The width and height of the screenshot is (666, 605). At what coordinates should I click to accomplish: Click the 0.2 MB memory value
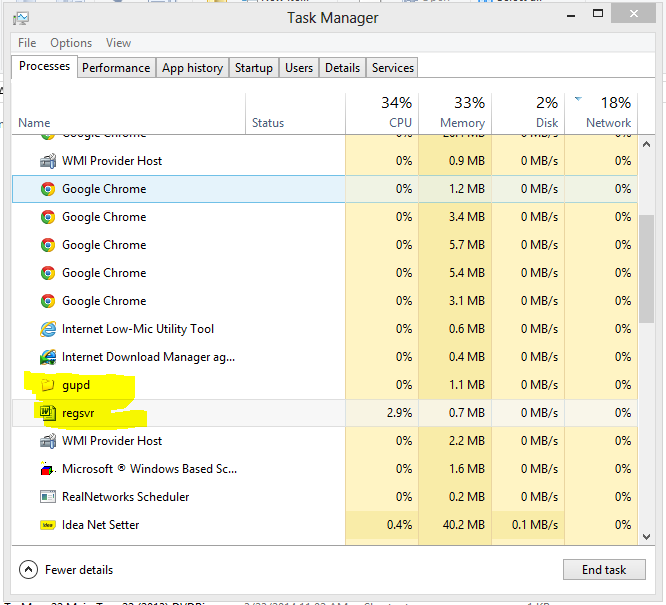pos(467,497)
